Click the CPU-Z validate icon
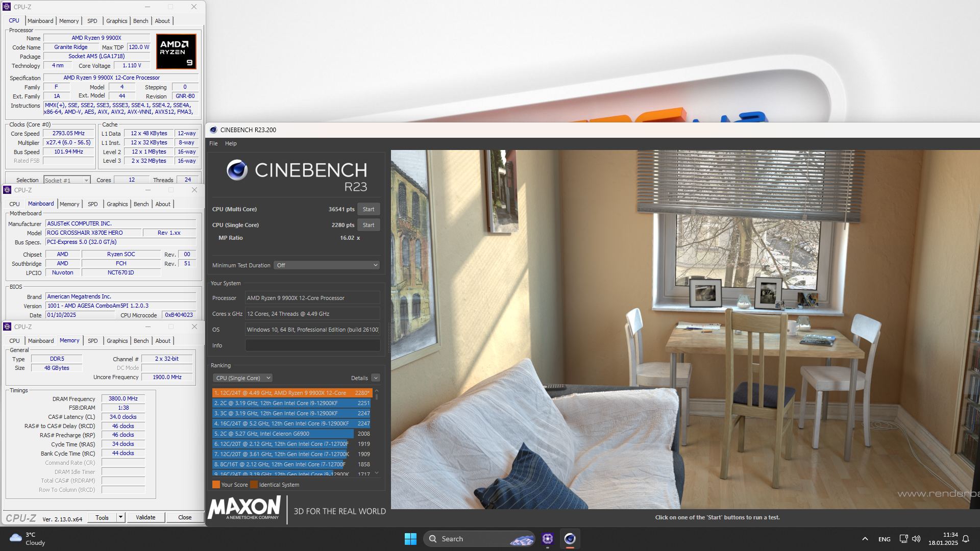Viewport: 980px width, 551px height. point(145,517)
